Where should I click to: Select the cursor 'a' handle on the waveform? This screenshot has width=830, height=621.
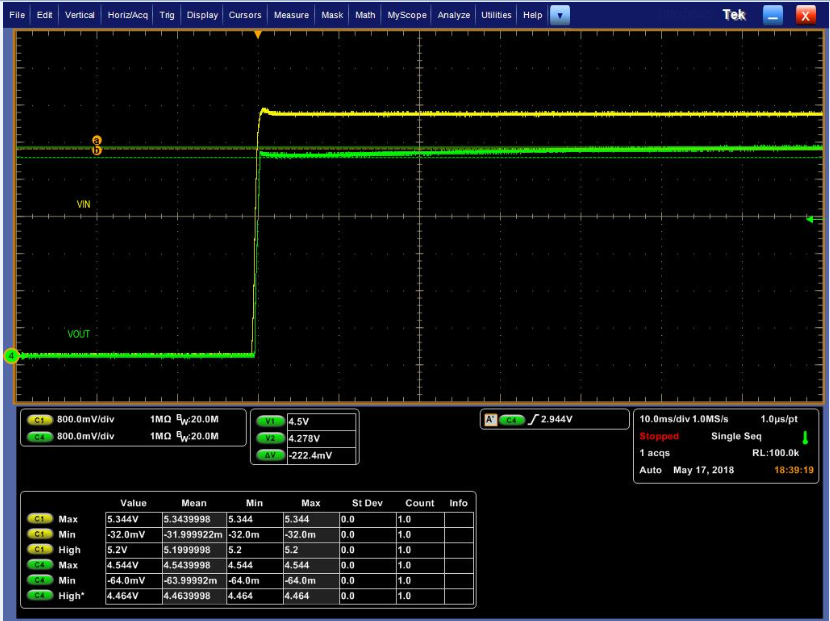[97, 141]
